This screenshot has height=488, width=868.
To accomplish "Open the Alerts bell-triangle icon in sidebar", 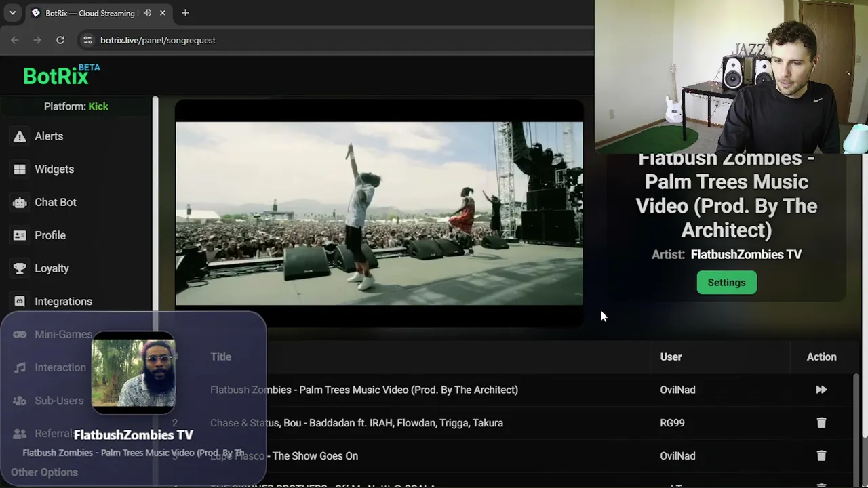I will (x=20, y=136).
